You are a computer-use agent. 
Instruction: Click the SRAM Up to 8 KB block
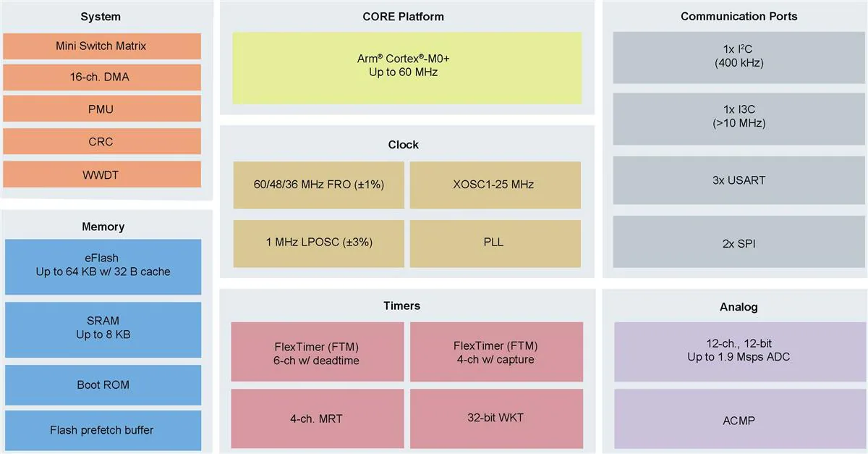pyautogui.click(x=103, y=329)
